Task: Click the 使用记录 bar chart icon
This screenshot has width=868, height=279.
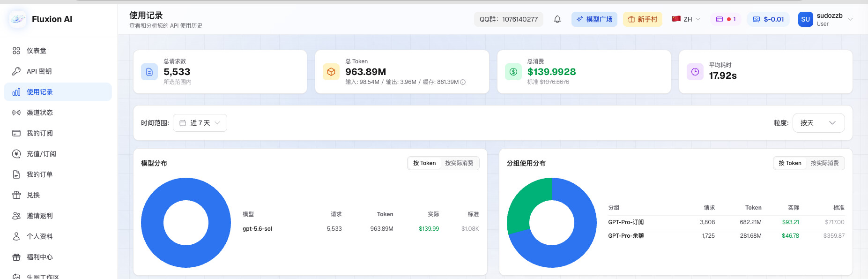Action: (x=16, y=92)
